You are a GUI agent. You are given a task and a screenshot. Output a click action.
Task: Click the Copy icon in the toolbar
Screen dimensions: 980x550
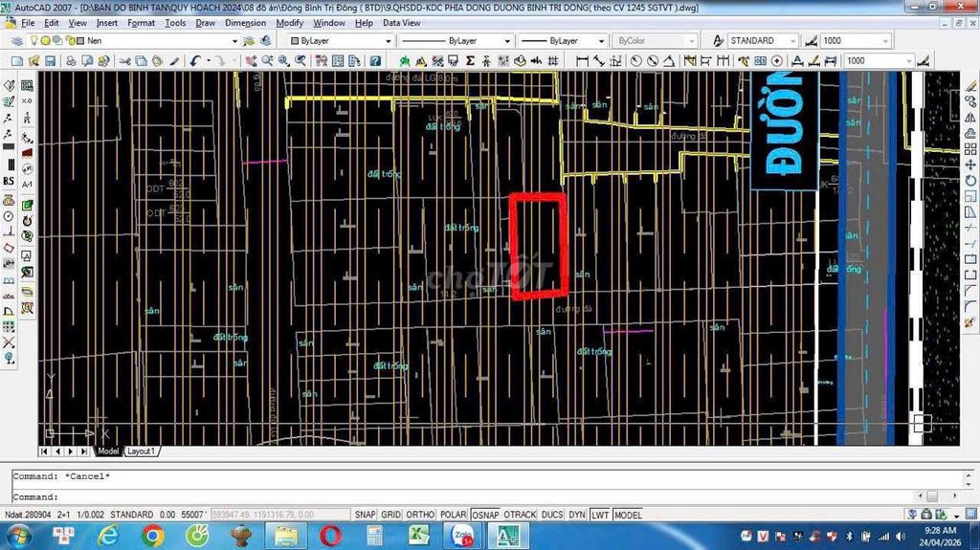(142, 60)
